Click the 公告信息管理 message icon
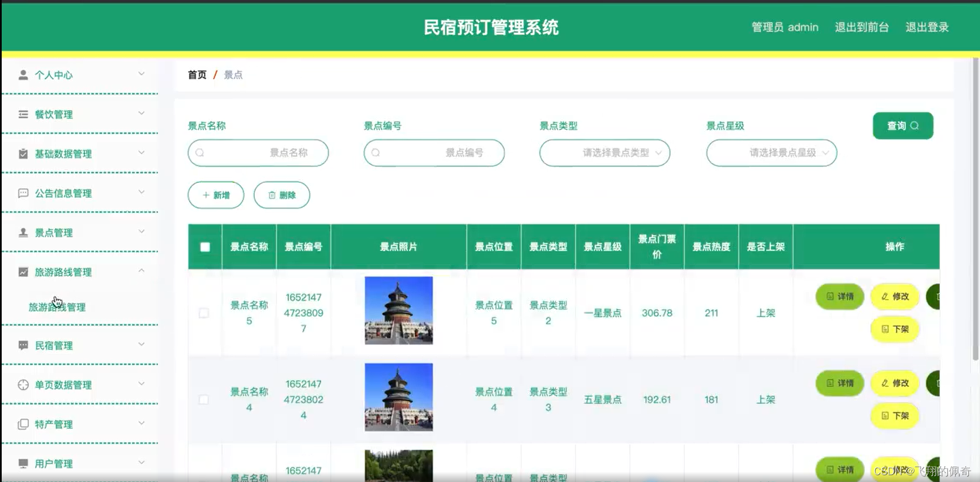The width and height of the screenshot is (980, 482). [x=23, y=193]
